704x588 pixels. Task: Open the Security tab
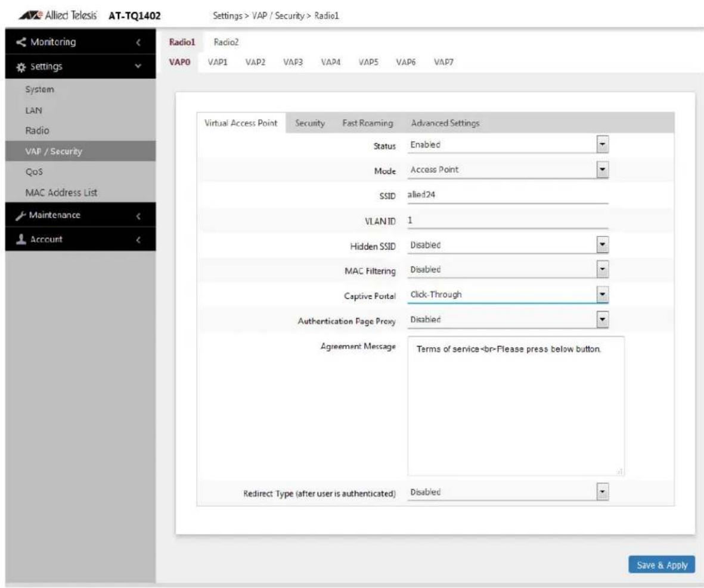(310, 123)
